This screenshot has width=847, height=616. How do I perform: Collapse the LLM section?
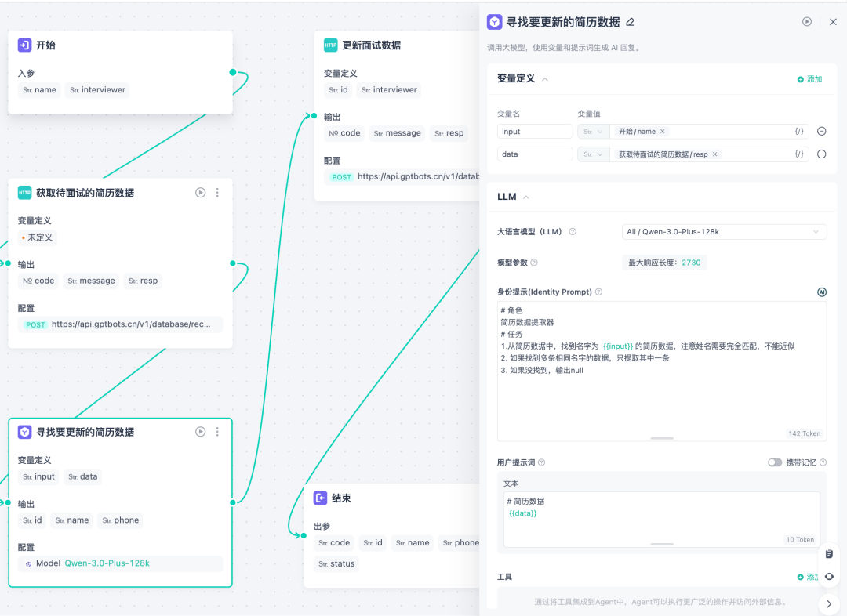pyautogui.click(x=526, y=197)
